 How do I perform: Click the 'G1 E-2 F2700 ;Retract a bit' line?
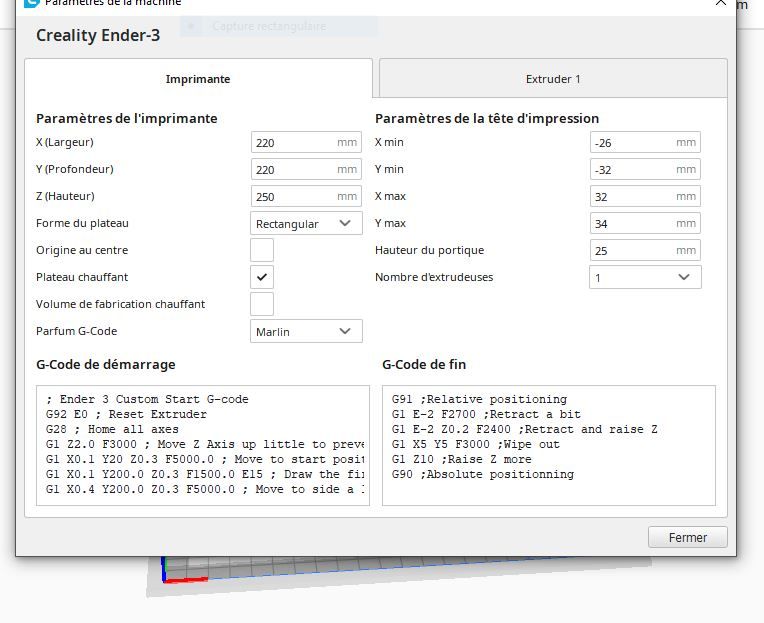[486, 414]
